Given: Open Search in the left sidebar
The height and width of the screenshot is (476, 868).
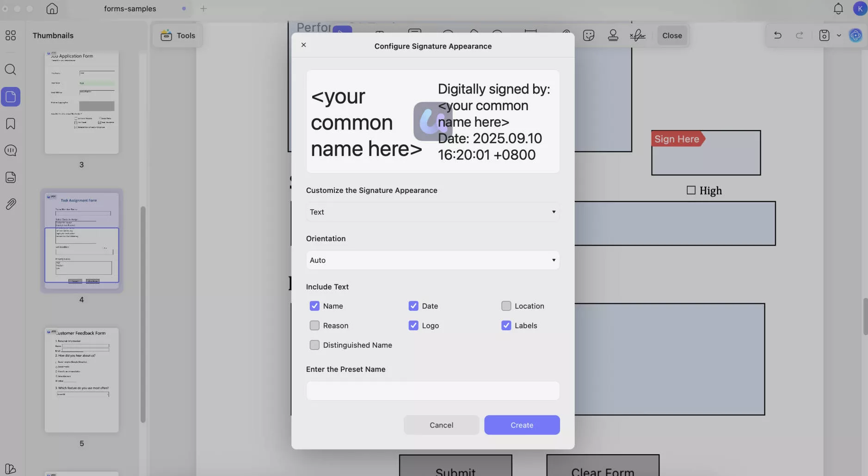Looking at the screenshot, I should [x=11, y=69].
